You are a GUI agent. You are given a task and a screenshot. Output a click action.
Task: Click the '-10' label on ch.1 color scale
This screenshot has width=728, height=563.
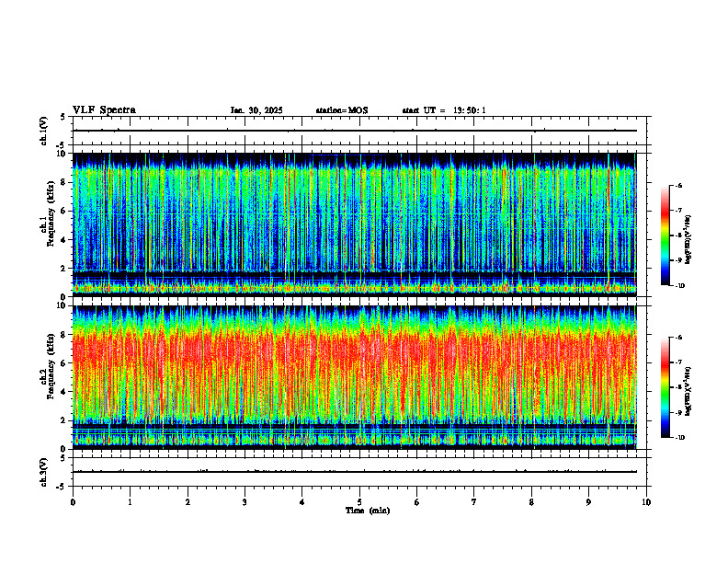(x=680, y=286)
